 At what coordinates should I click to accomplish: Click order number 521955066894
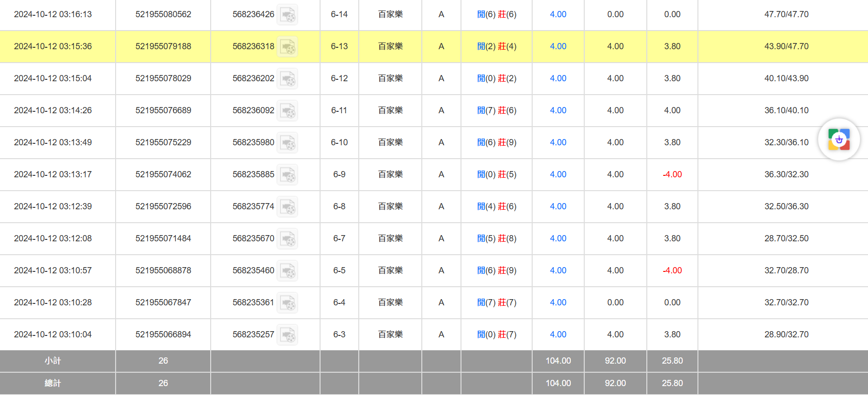click(163, 334)
